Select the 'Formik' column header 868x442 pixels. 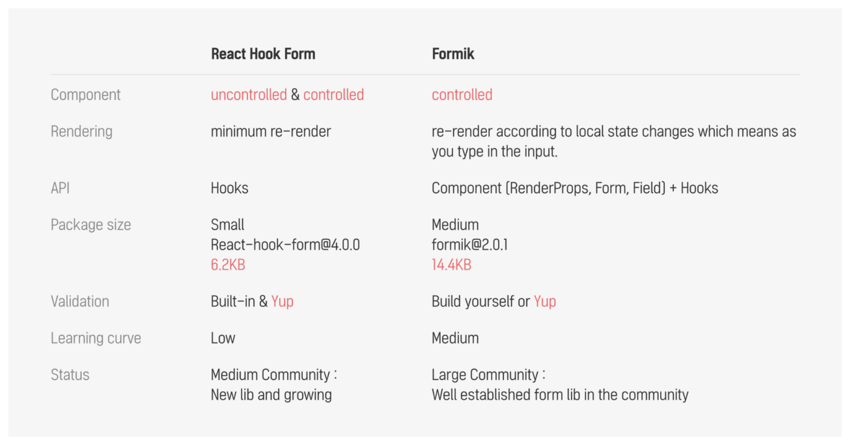click(453, 54)
